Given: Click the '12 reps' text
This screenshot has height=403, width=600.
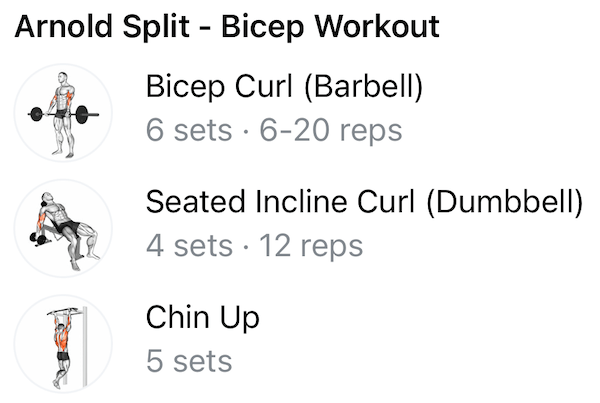Looking at the screenshot, I should [x=311, y=245].
